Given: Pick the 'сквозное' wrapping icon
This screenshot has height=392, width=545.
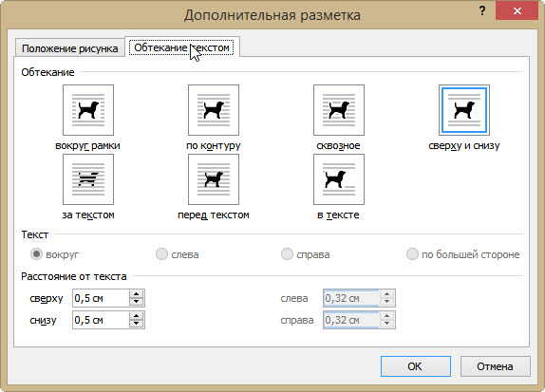Looking at the screenshot, I should click(339, 110).
